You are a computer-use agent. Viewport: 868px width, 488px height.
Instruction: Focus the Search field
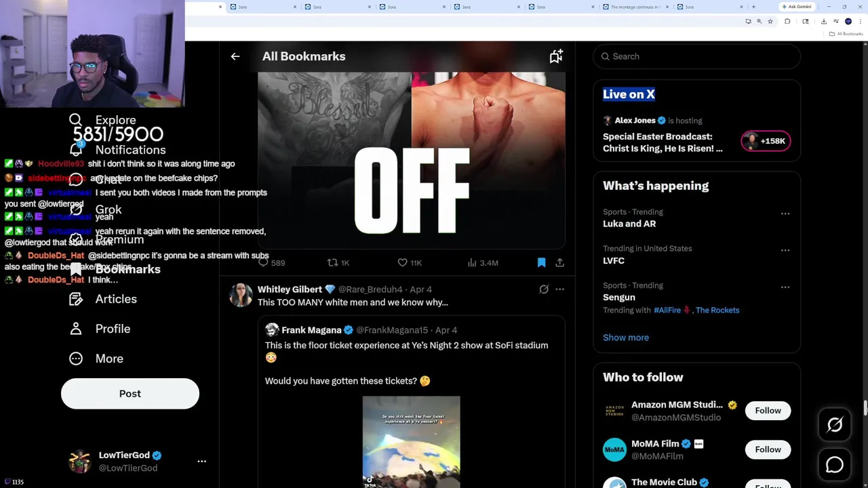pyautogui.click(x=696, y=56)
